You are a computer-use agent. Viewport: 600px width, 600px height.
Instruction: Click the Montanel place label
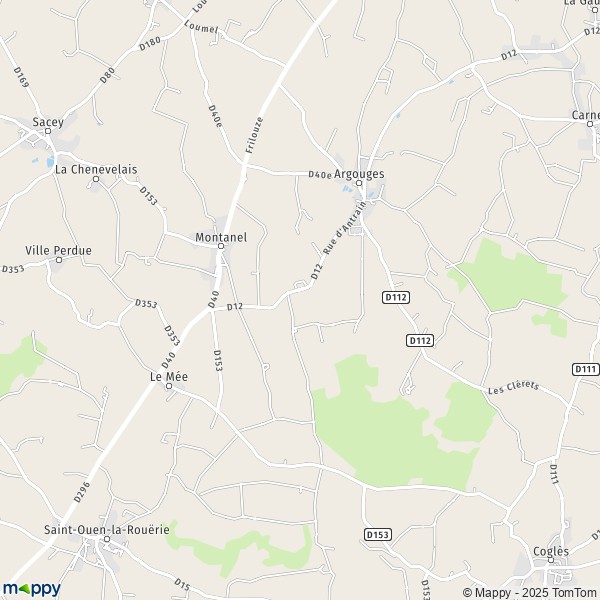[x=221, y=237]
